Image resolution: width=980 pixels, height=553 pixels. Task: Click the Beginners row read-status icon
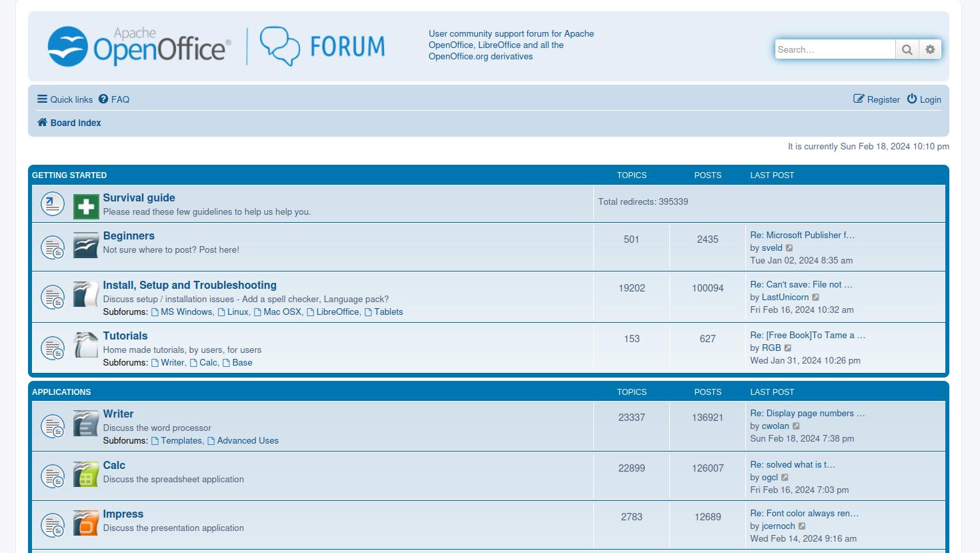click(x=53, y=247)
